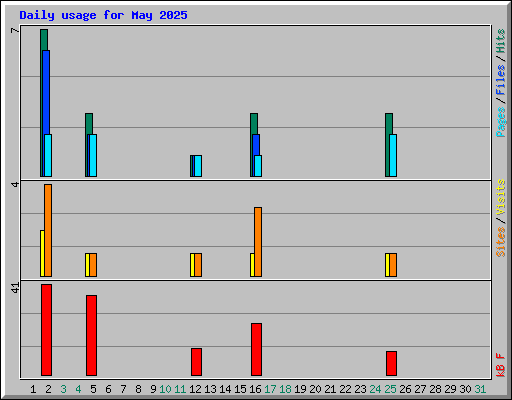Click the red KB bar for day 16

tap(256, 349)
